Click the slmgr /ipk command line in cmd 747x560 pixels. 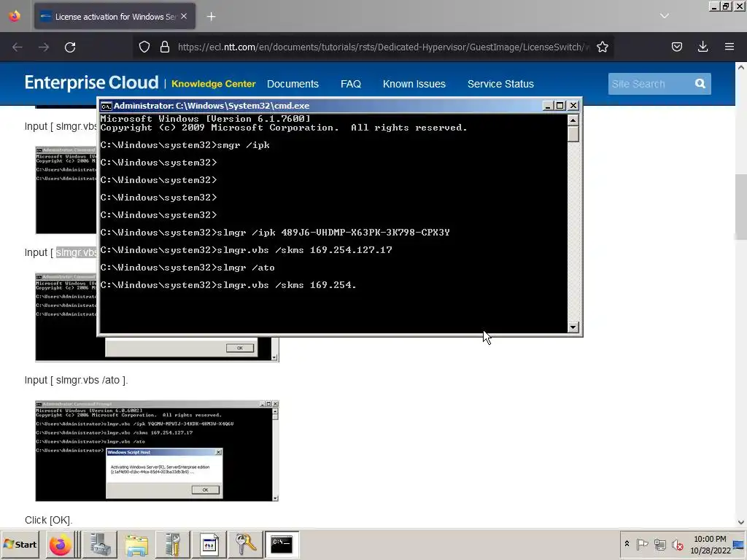275,233
